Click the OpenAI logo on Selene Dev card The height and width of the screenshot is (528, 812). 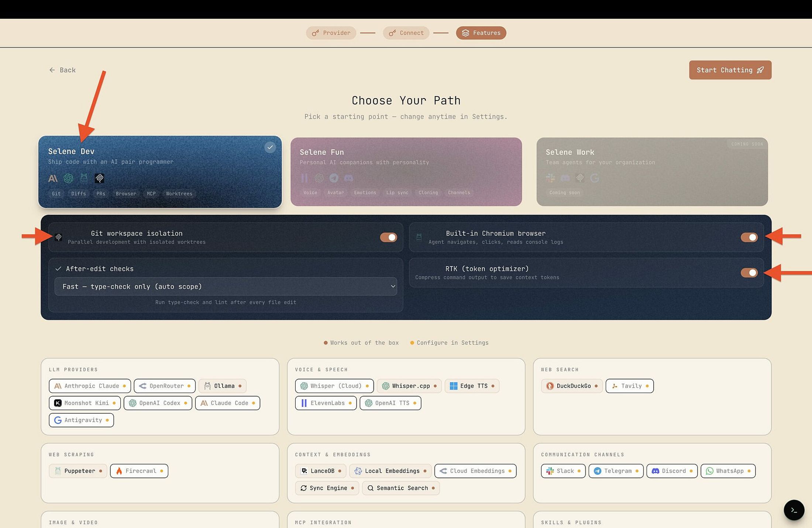point(68,179)
